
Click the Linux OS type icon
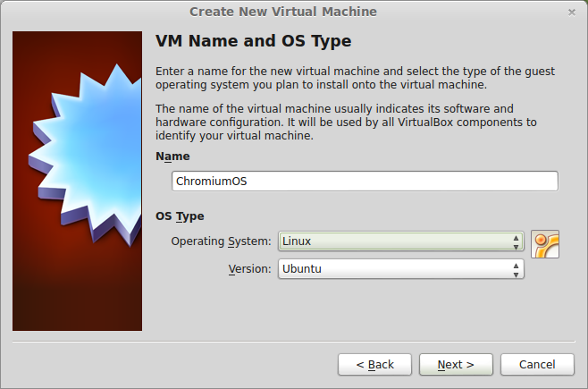pyautogui.click(x=545, y=243)
